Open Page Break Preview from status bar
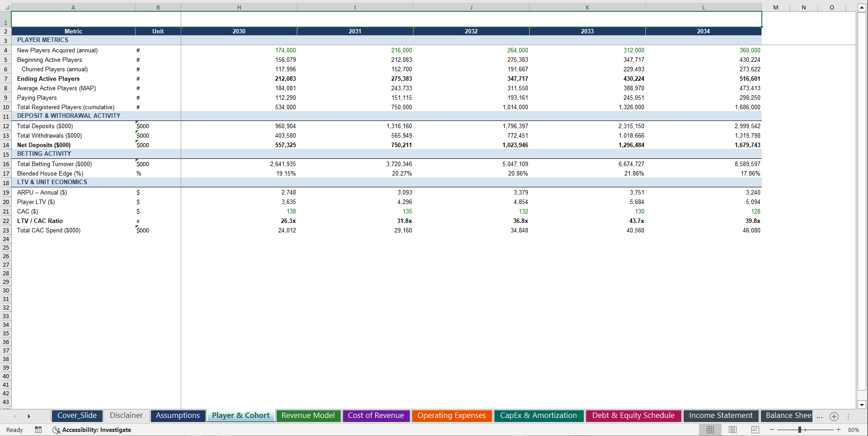The width and height of the screenshot is (868, 436). [x=754, y=430]
